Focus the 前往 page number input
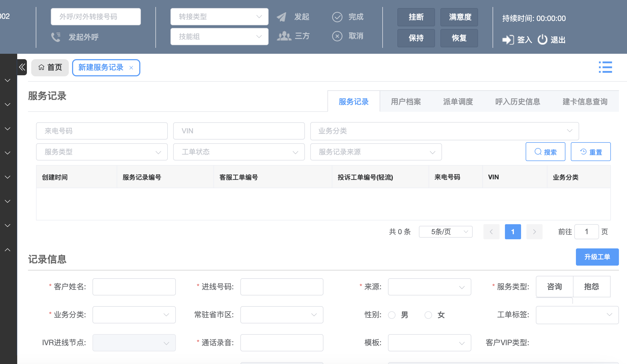 (586, 232)
